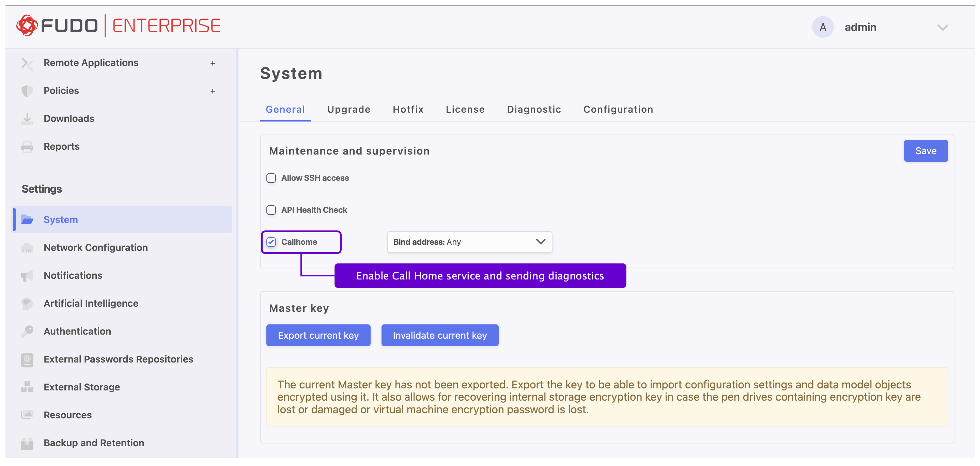Click the Downloads arrow icon
This screenshot has height=466, width=980.
point(27,119)
